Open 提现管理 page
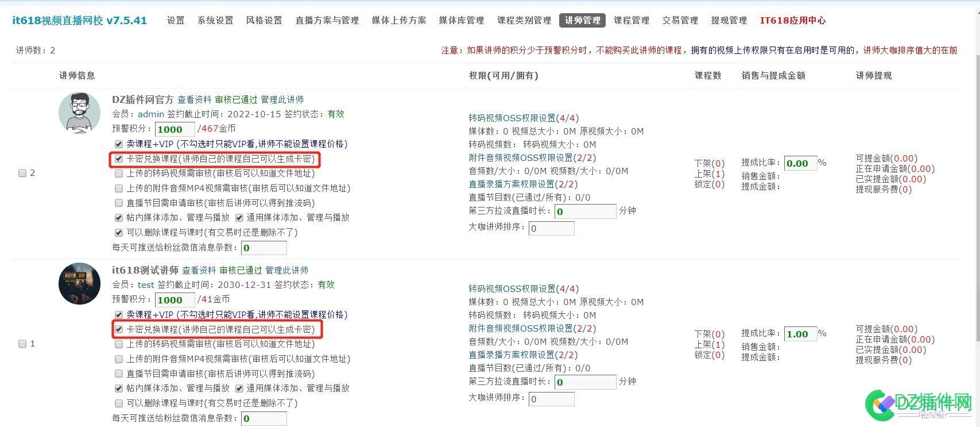 click(x=729, y=20)
